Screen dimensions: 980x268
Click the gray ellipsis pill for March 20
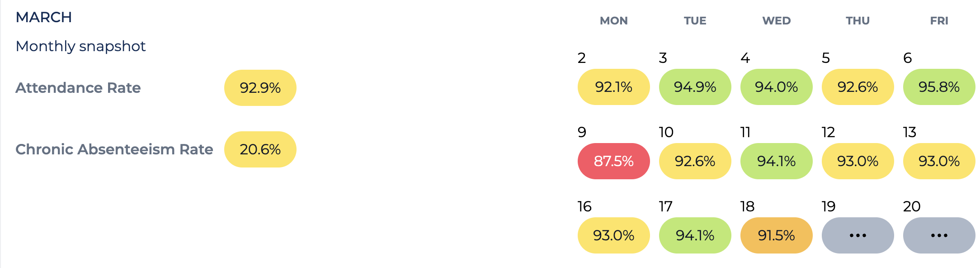point(939,235)
